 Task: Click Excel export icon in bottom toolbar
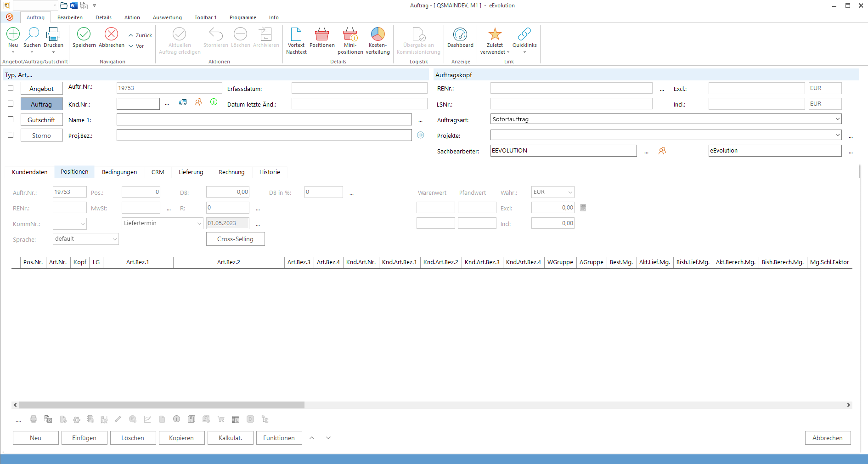click(x=48, y=419)
